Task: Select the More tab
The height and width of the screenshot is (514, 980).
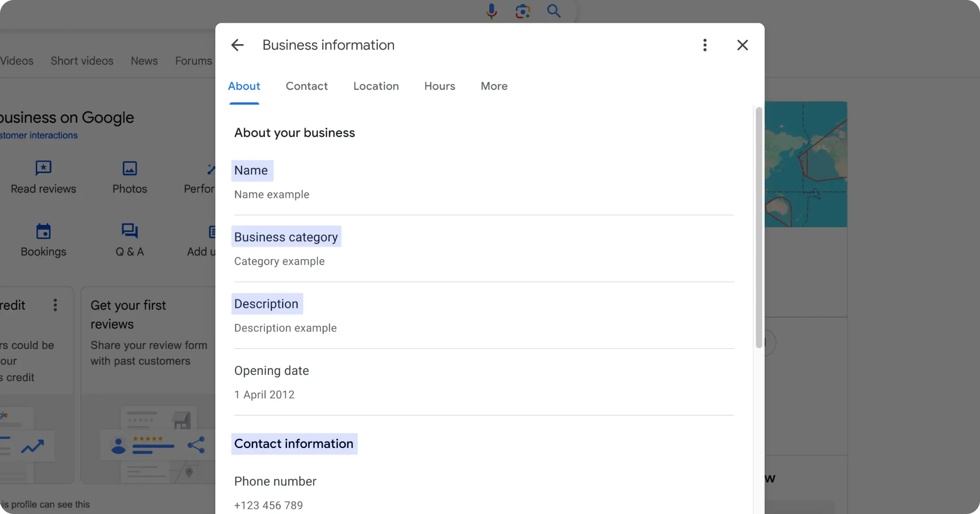Action: coord(493,87)
